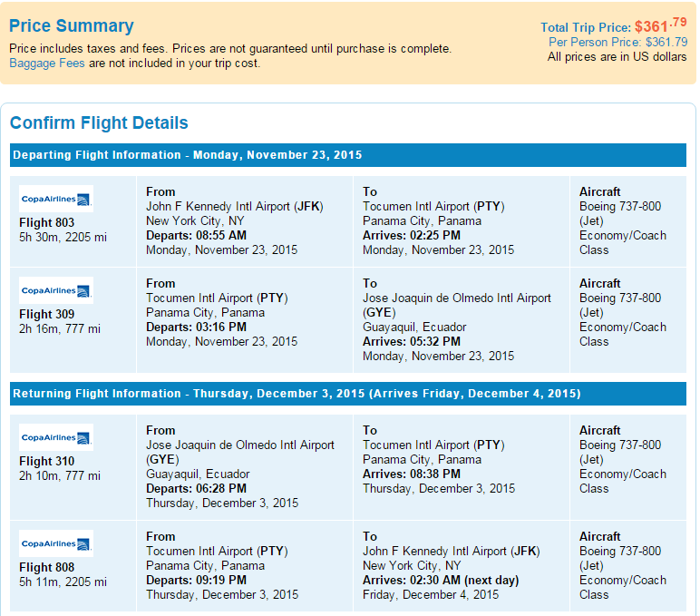Click the Departs 08:55 AM time at JFK
Screen dimensions: 700x616
197,235
